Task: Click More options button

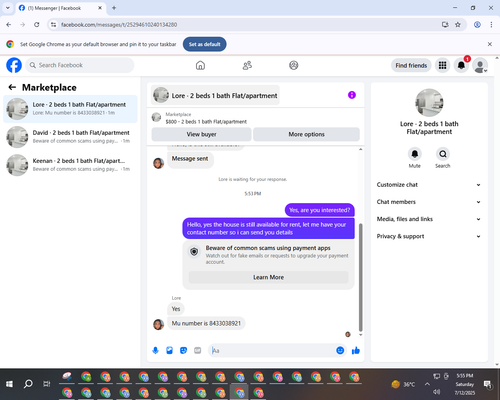Action: pos(306,134)
